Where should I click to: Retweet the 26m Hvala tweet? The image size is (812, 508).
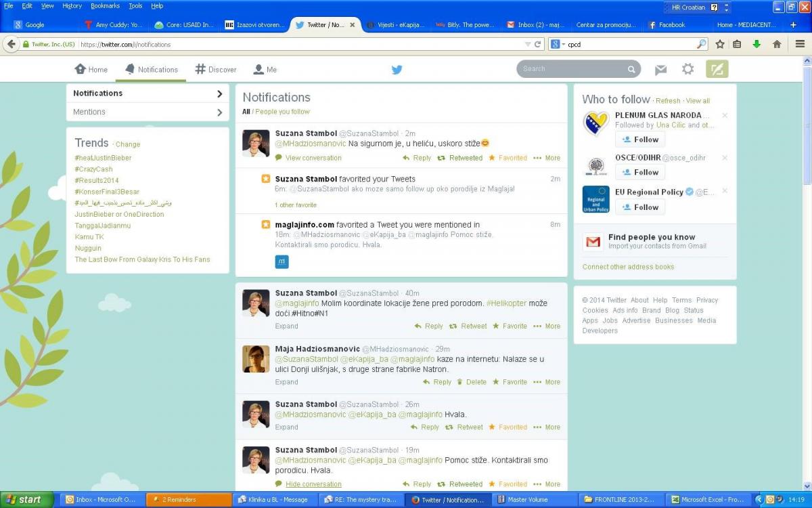[x=464, y=427]
